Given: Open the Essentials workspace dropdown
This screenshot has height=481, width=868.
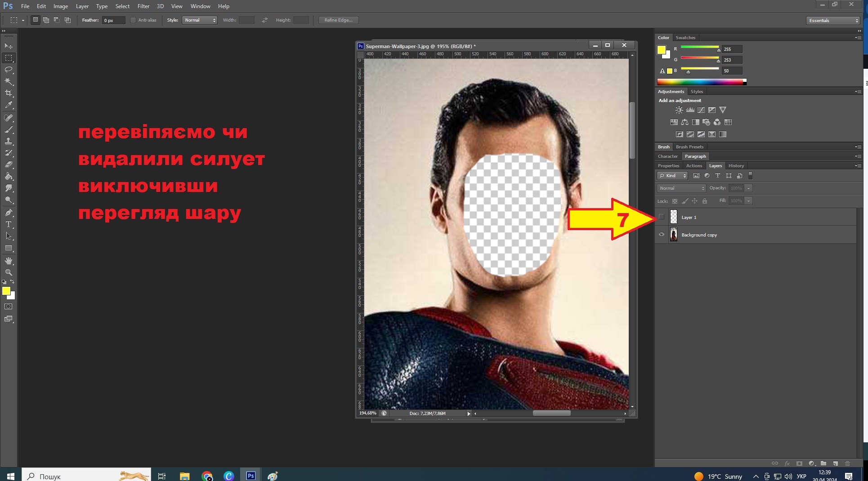Looking at the screenshot, I should (833, 21).
